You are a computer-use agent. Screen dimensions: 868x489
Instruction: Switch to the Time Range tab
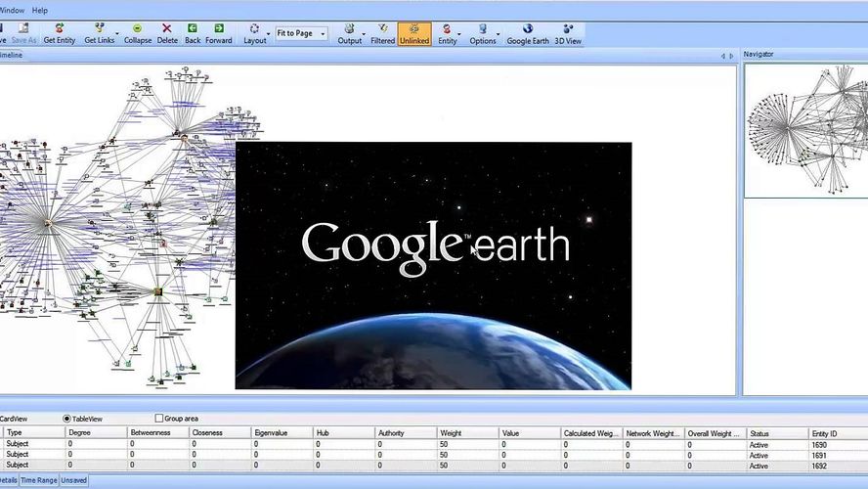(x=39, y=480)
